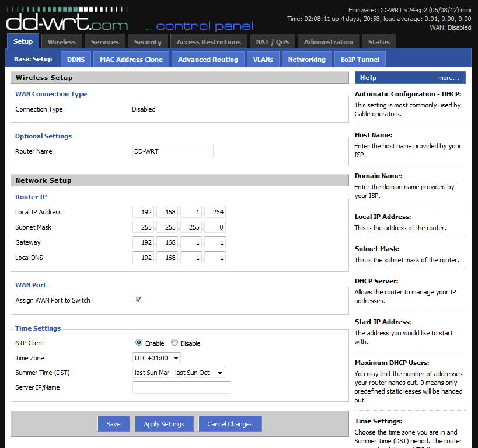This screenshot has height=448, width=478.
Task: Open the Access Restrictions tab
Action: [209, 42]
